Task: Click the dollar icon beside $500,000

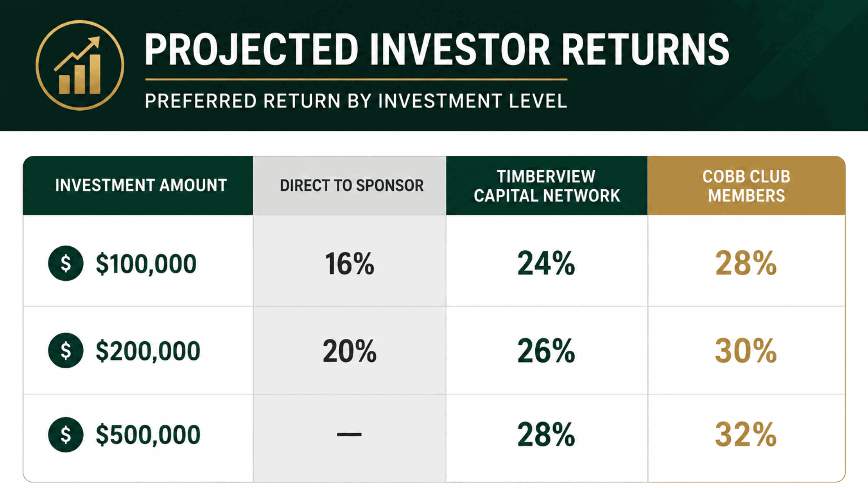Action: coord(66,435)
